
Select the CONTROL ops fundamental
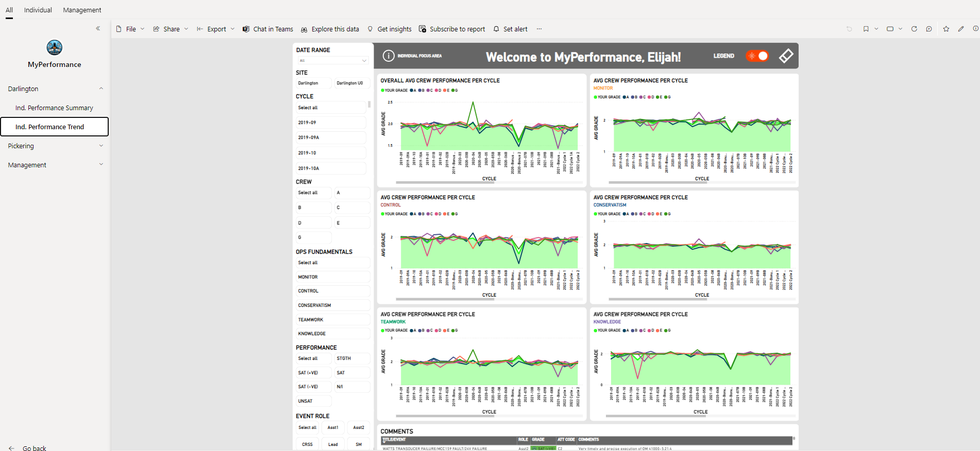[x=333, y=291]
